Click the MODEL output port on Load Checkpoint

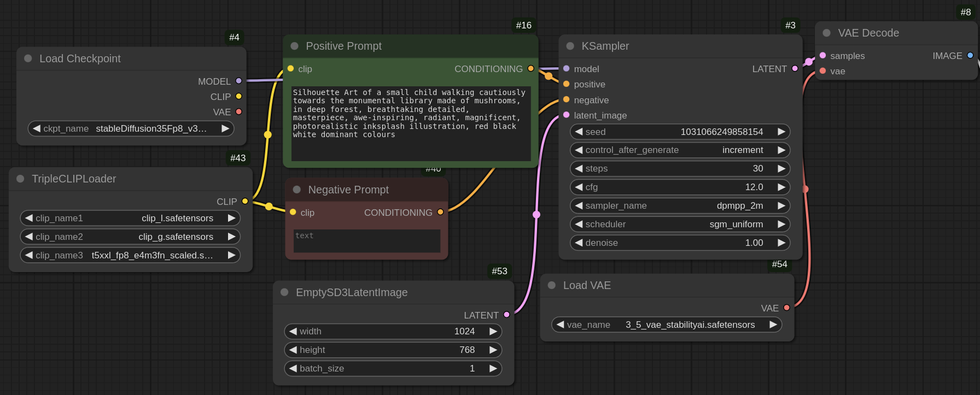pyautogui.click(x=238, y=81)
